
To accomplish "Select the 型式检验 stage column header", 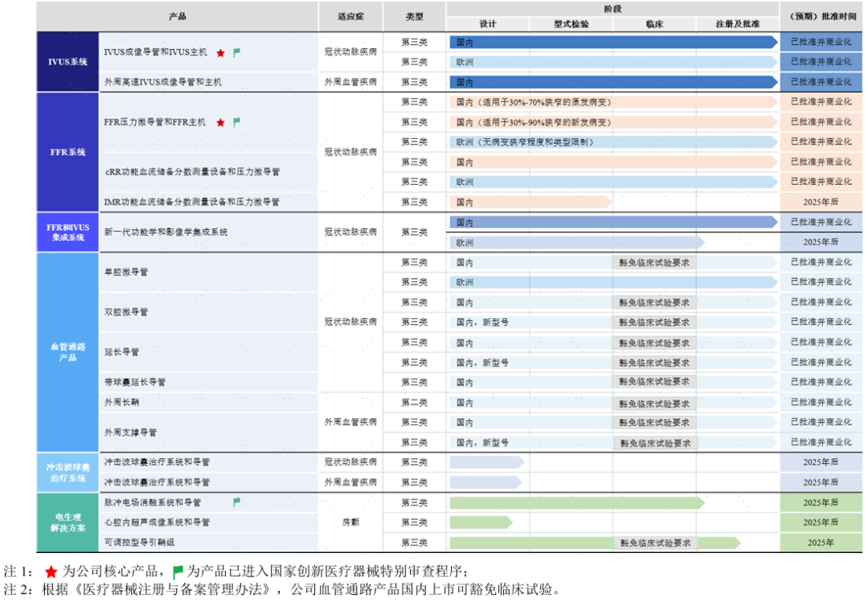I will coord(571,24).
